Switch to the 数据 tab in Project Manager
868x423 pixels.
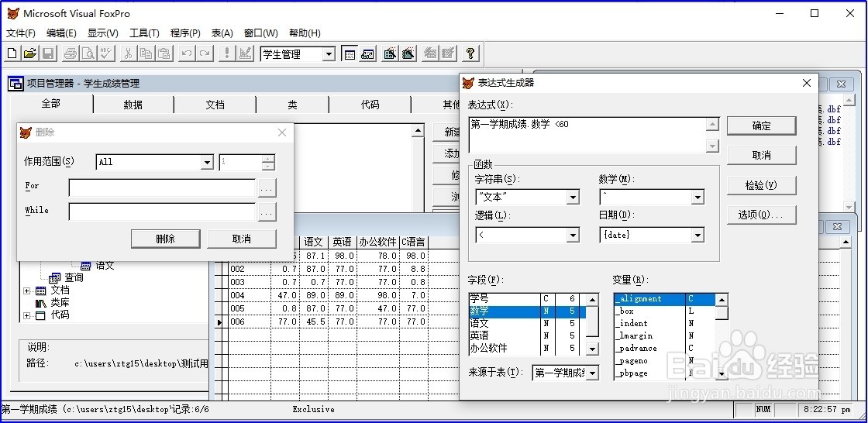click(x=133, y=105)
